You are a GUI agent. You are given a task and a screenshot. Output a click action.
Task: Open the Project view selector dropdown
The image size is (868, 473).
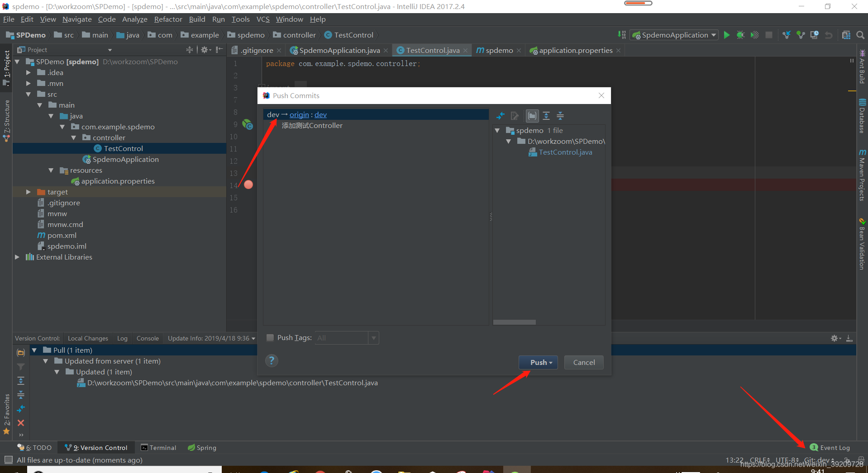click(110, 50)
